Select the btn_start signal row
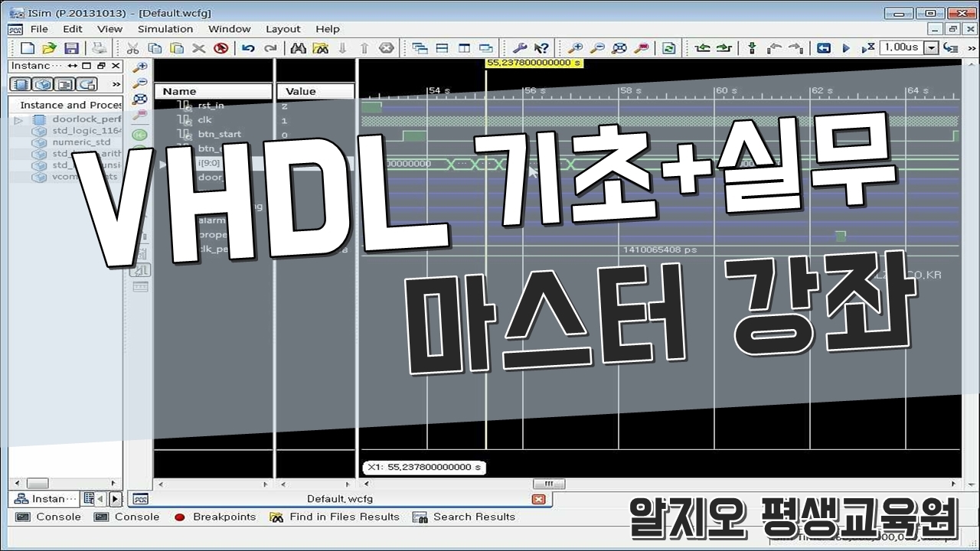980x551 pixels. point(219,135)
